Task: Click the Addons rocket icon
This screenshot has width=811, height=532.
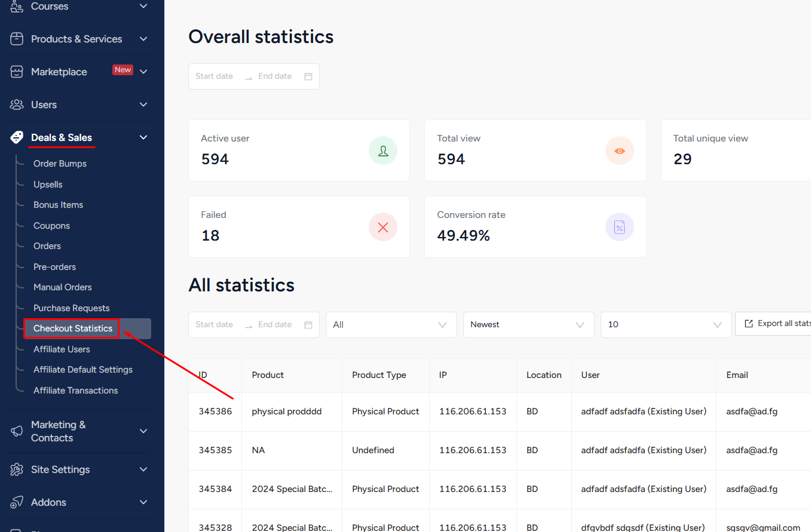Action: pos(17,502)
